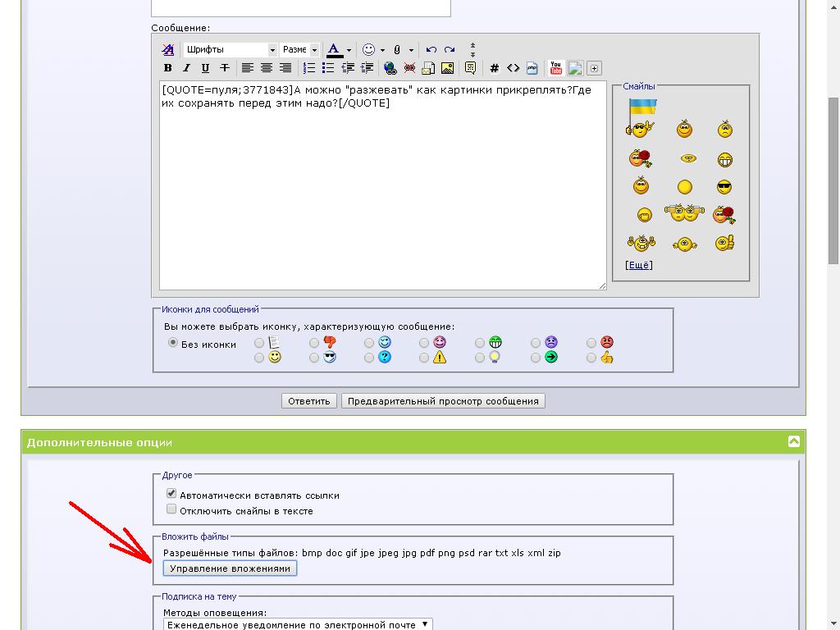The height and width of the screenshot is (630, 840).
Task: Select the green arrow message icon radio
Action: pos(535,358)
